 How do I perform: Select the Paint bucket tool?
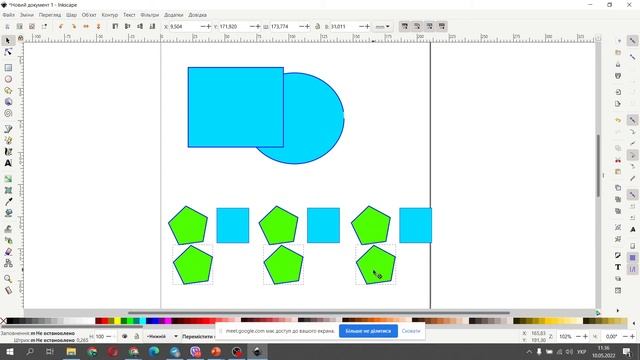tap(8, 213)
